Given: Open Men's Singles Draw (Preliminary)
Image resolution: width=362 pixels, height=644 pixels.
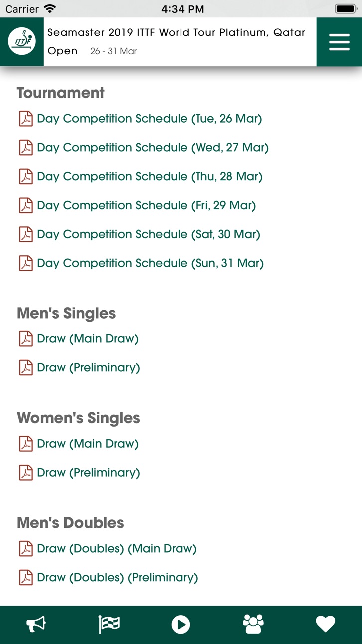Looking at the screenshot, I should (88, 368).
